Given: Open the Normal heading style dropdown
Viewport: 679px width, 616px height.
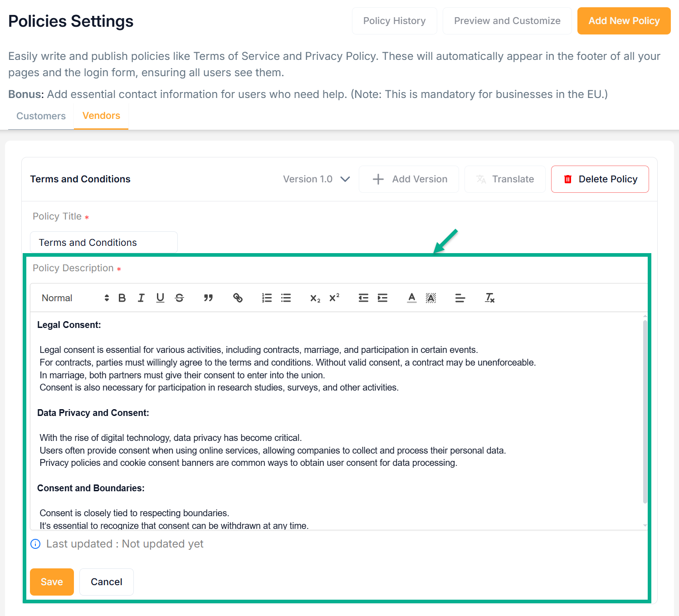Looking at the screenshot, I should tap(75, 298).
